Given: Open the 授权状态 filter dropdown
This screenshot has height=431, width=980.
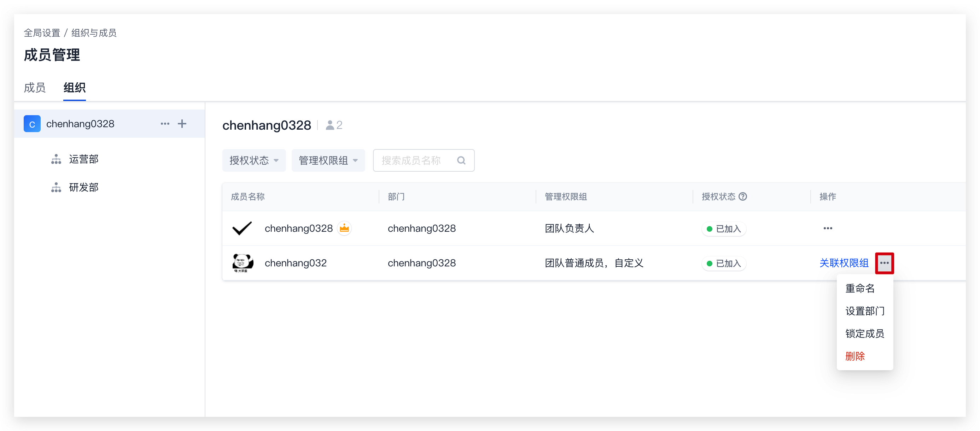Looking at the screenshot, I should click(254, 160).
